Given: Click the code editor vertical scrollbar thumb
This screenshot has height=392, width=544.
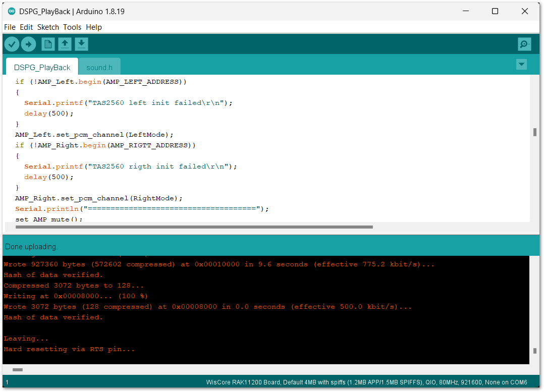Looking at the screenshot, I should (534, 132).
